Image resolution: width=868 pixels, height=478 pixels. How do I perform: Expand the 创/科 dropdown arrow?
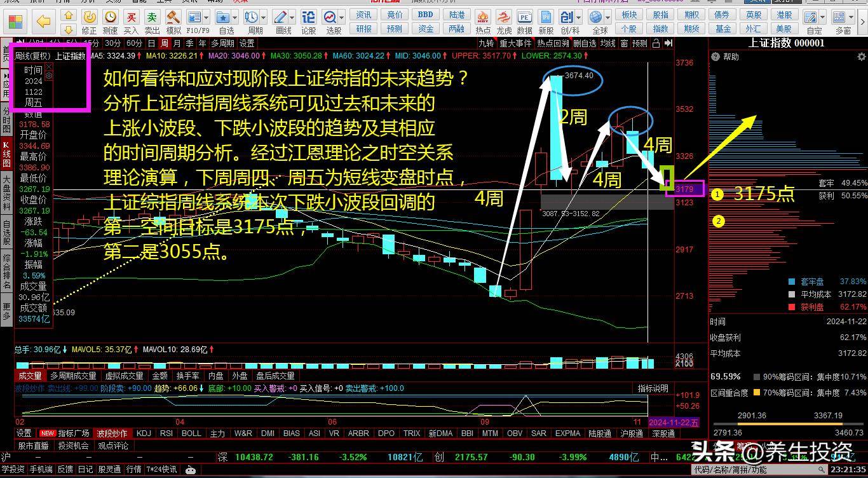580,17
